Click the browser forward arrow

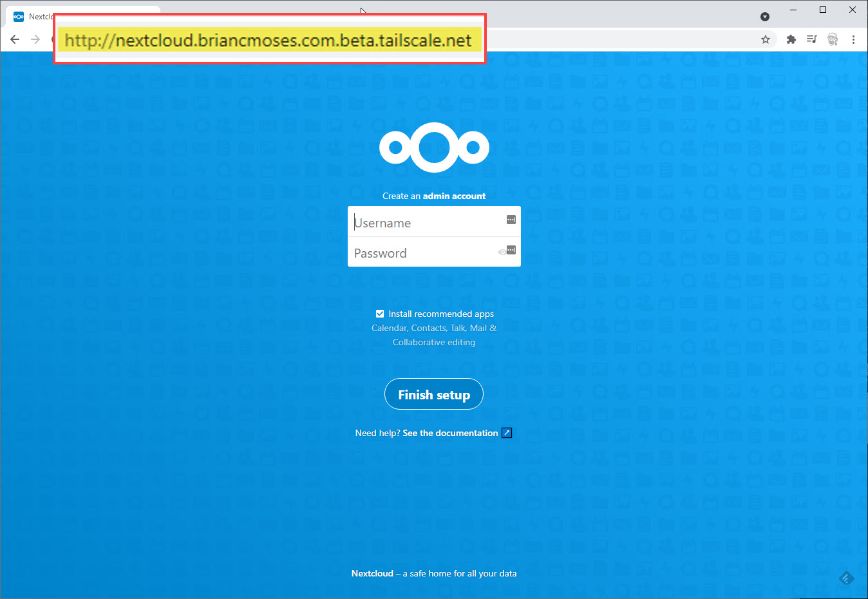[x=35, y=40]
